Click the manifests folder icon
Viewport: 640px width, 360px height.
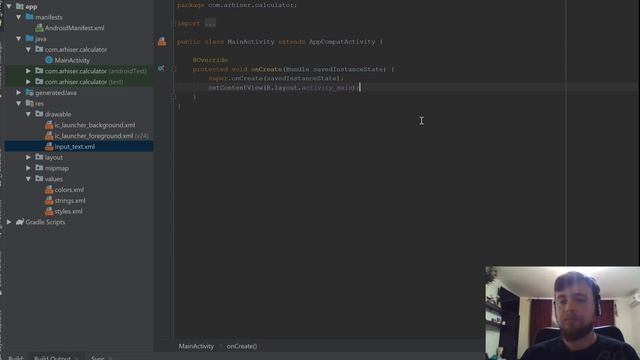pyautogui.click(x=29, y=17)
